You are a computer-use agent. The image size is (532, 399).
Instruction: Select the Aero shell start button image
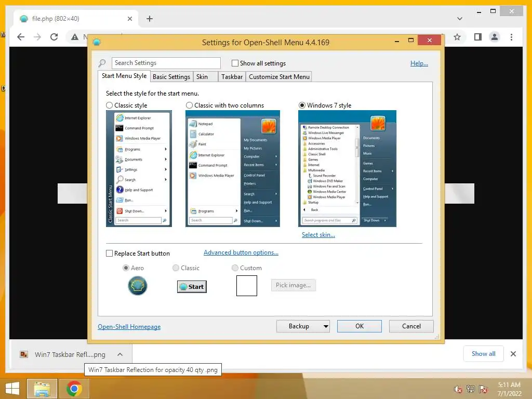137,286
